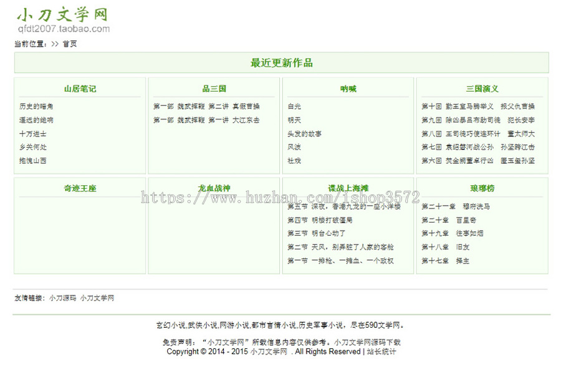Open the 山居笔记 book title
Image resolution: width=561 pixels, height=392 pixels.
pyautogui.click(x=80, y=88)
